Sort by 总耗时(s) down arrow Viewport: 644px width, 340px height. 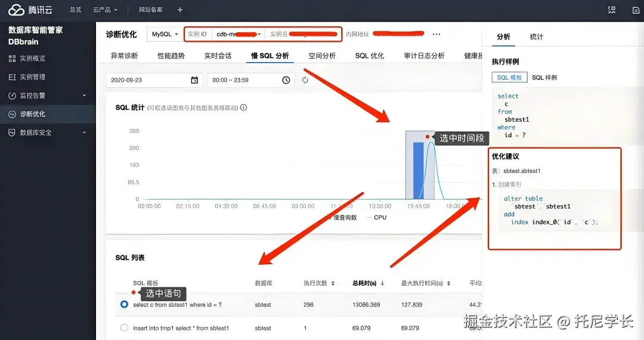point(382,283)
